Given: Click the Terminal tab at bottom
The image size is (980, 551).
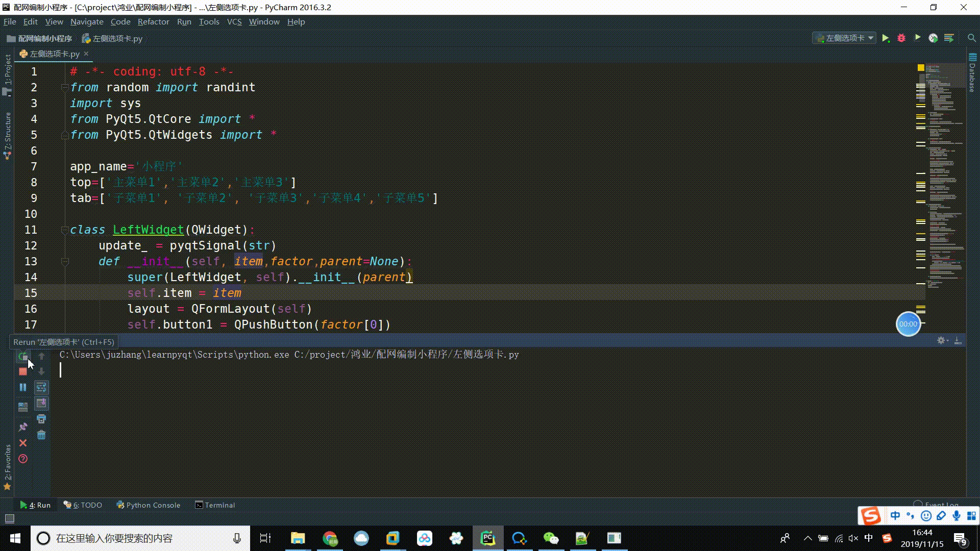Looking at the screenshot, I should point(220,505).
